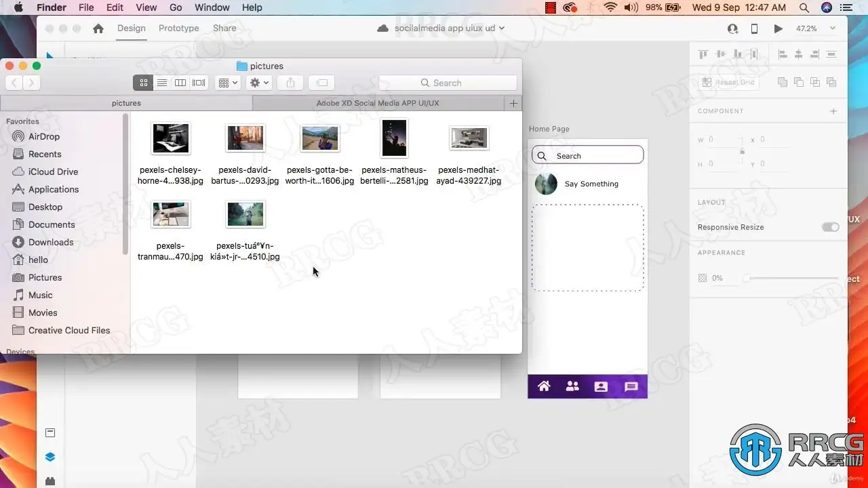Open the Libraries panel in XD
Screen dimensions: 868x488
click(50, 432)
